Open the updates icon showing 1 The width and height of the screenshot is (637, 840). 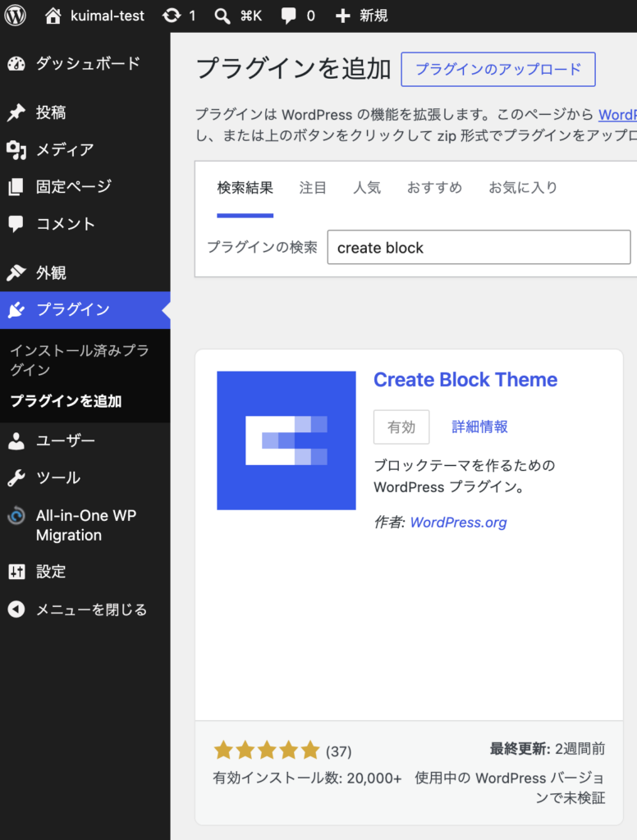(x=172, y=16)
